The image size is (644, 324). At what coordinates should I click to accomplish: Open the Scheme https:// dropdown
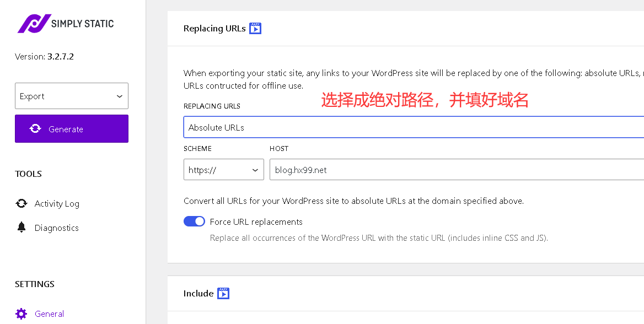pyautogui.click(x=224, y=170)
